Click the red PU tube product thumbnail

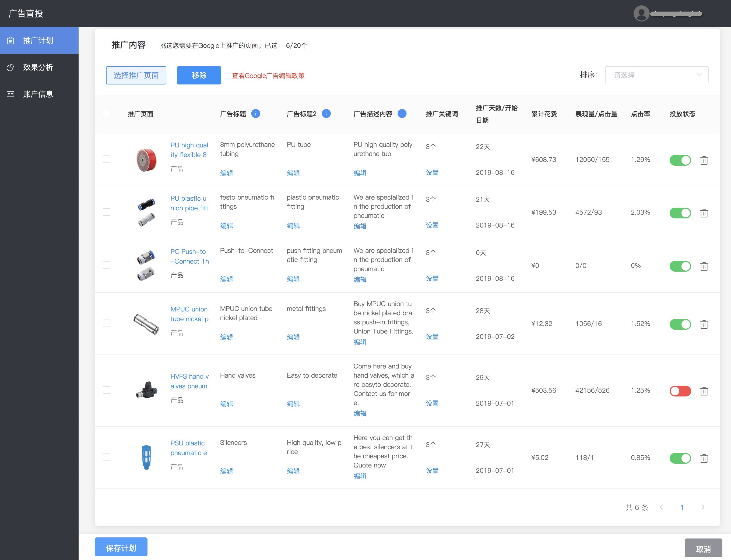pos(146,160)
